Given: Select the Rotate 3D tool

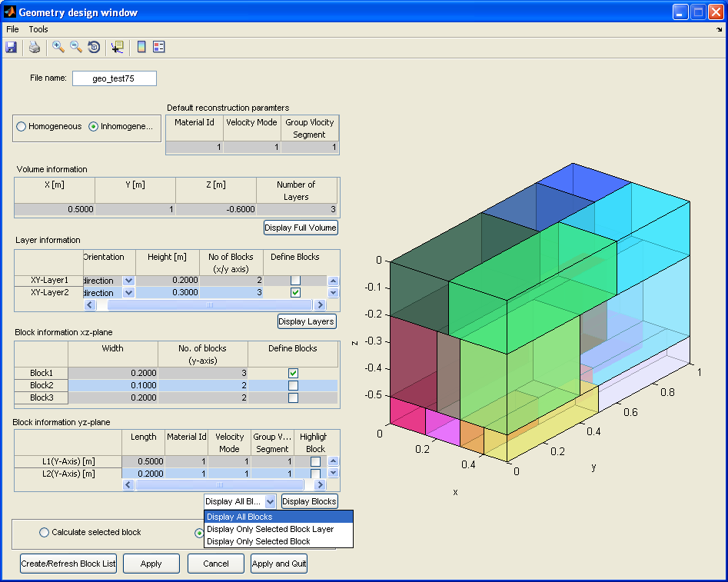Looking at the screenshot, I should tap(94, 47).
